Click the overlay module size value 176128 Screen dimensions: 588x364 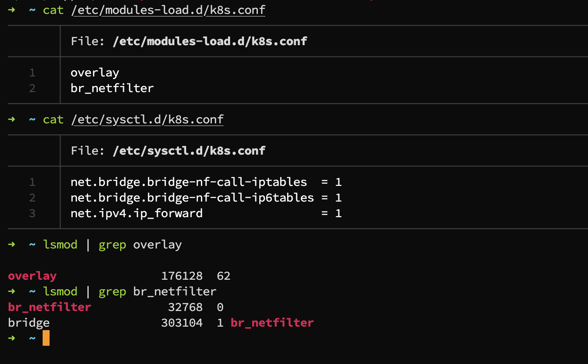[x=182, y=276]
